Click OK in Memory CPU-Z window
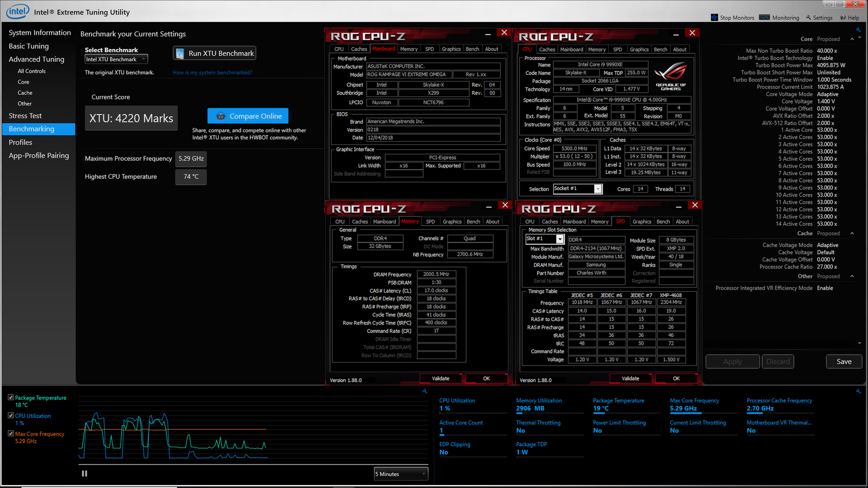This screenshot has height=488, width=868. pos(486,379)
